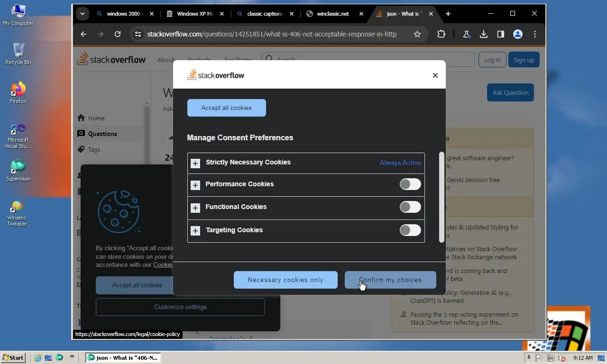The height and width of the screenshot is (364, 607).
Task: Expand Strictly Necessary Cookies section
Action: point(195,163)
